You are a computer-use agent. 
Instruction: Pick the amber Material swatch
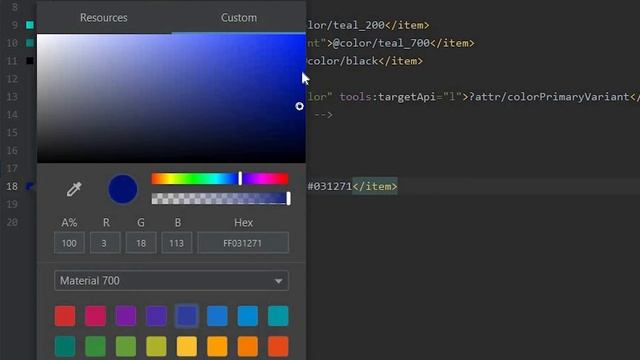pyautogui.click(x=217, y=346)
